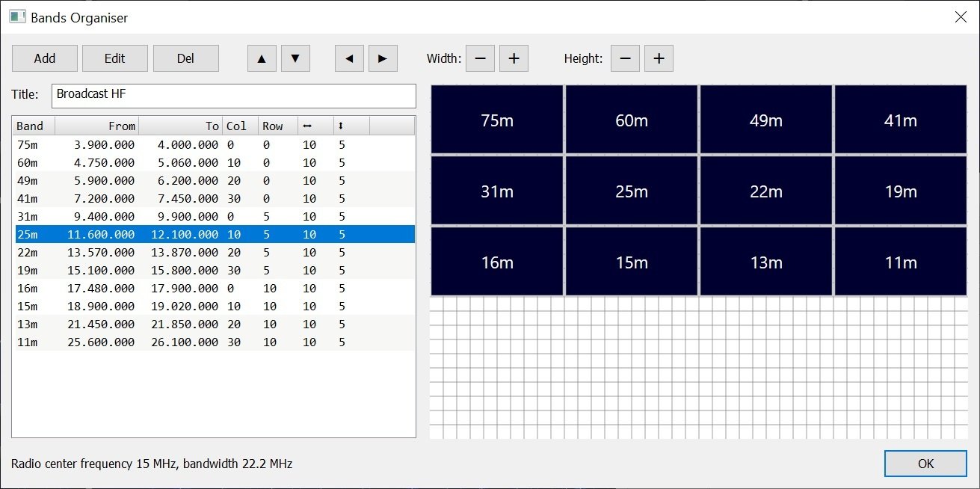This screenshot has height=489, width=980.
Task: Click the From column header
Action: [97, 125]
